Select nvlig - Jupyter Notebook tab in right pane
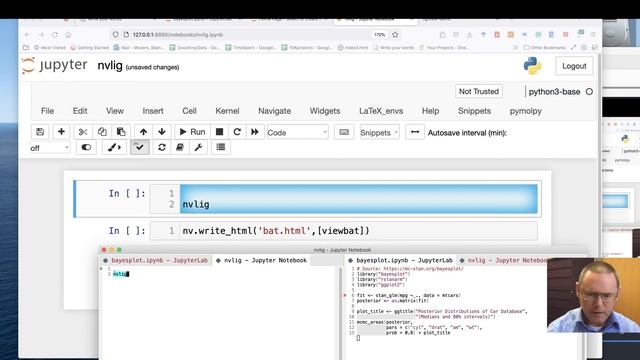 pyautogui.click(x=504, y=260)
